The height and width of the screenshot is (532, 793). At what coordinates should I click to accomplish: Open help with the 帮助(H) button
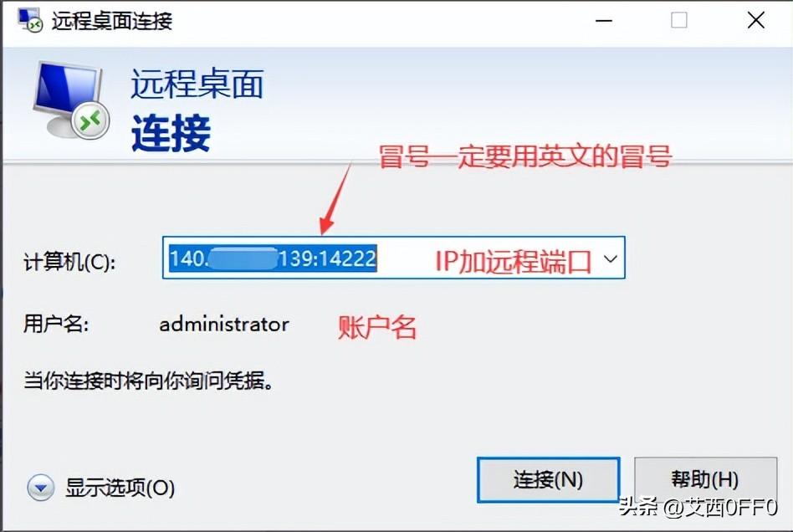click(x=705, y=479)
